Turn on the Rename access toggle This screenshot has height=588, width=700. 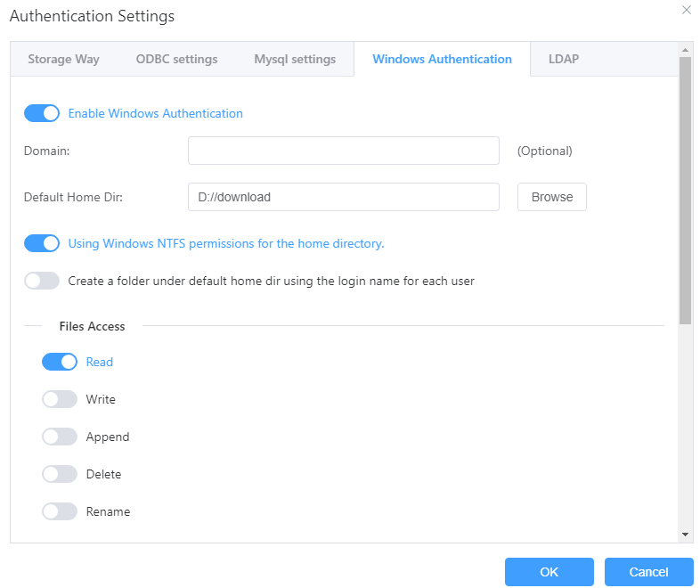tap(60, 511)
